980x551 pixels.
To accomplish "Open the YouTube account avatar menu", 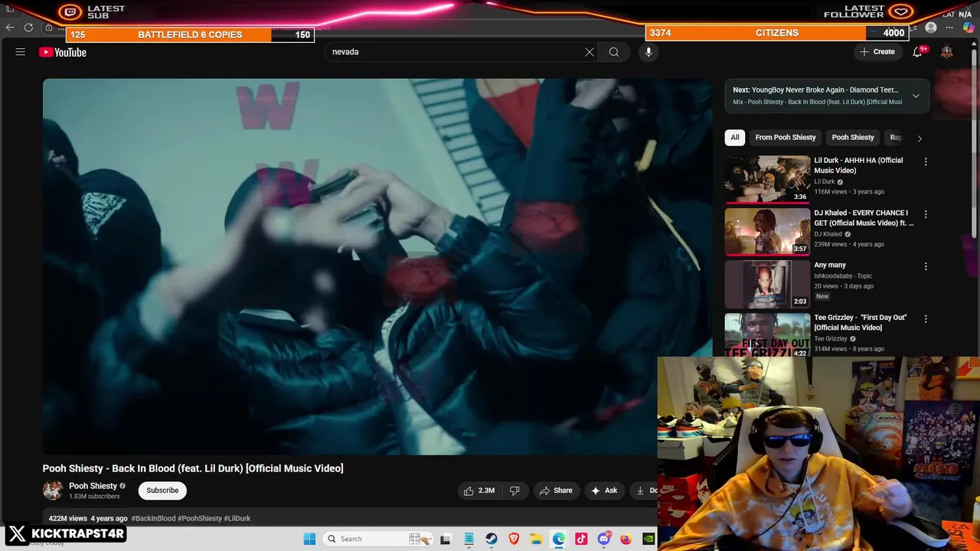I will 947,52.
